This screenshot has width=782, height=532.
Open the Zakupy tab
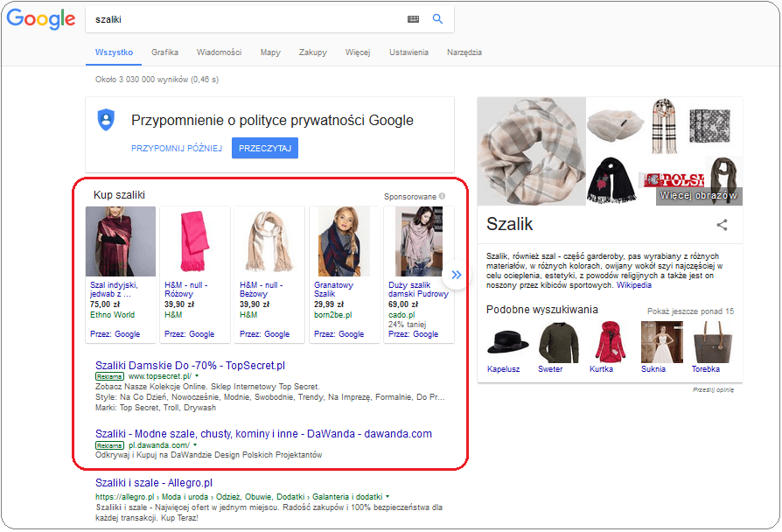tap(312, 52)
